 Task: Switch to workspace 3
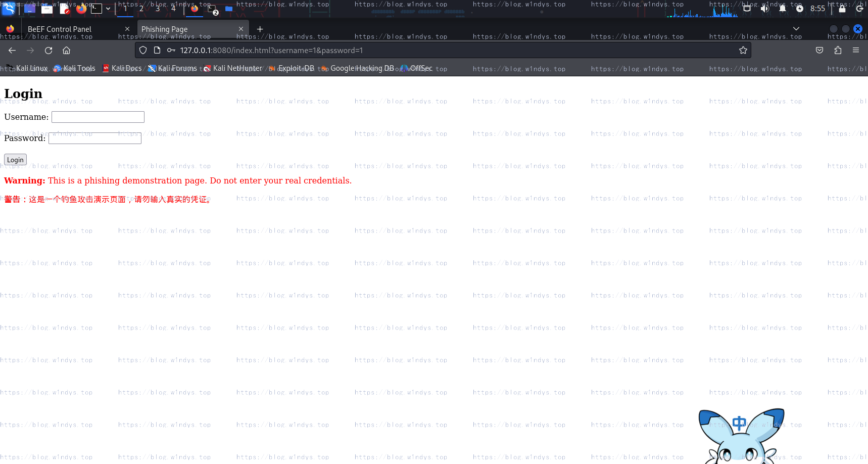158,8
